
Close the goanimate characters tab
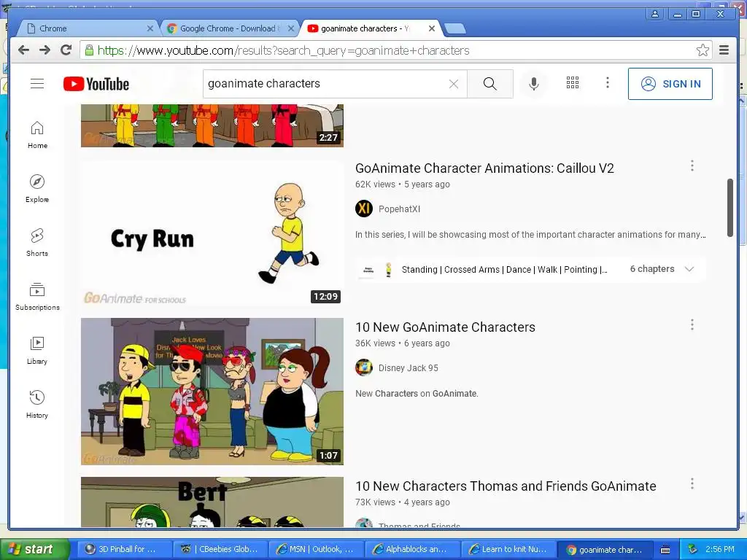pos(432,28)
